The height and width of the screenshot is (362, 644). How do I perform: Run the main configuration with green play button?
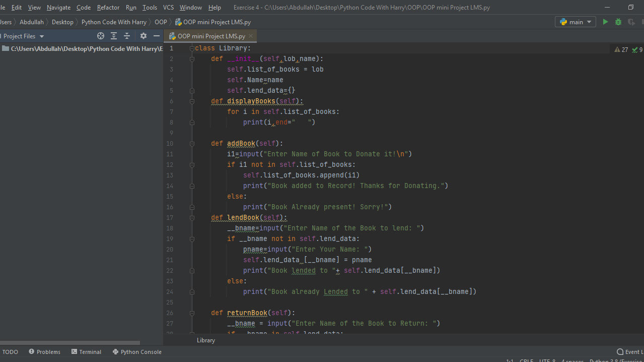[x=605, y=22]
